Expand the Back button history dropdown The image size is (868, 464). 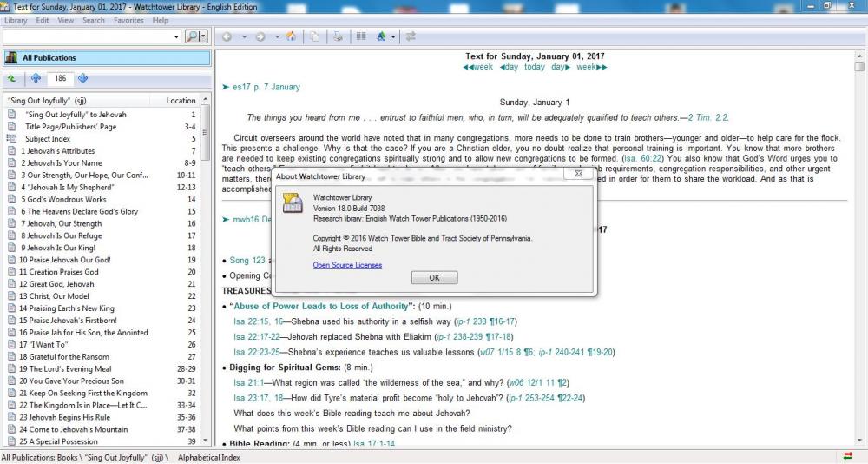point(244,36)
